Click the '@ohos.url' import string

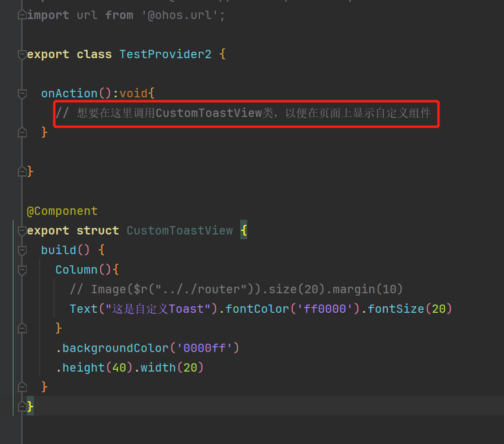point(183,15)
